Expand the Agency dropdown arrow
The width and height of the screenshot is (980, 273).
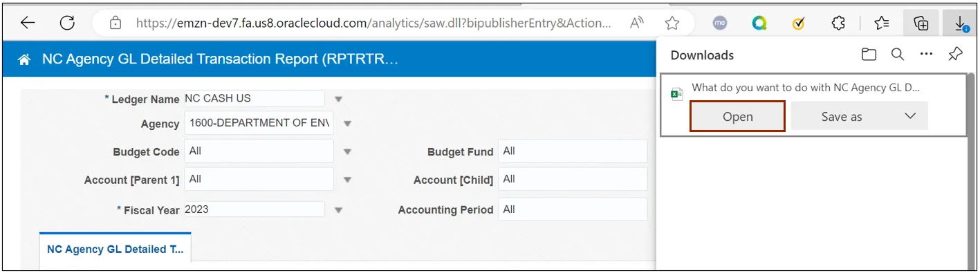tap(347, 124)
